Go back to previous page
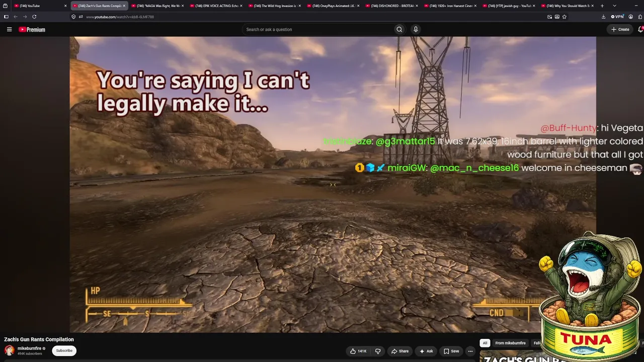 coord(16,17)
